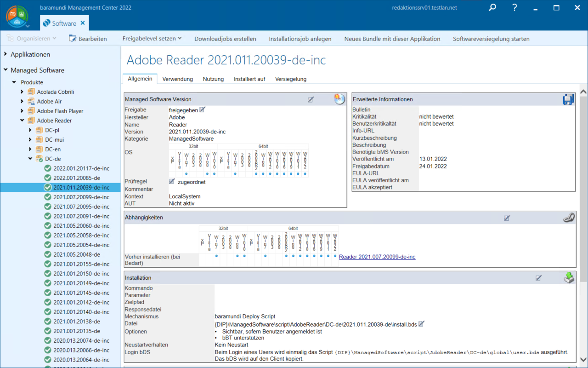Viewport: 588px width, 368px height.
Task: Expand the Adobe Flash Player node
Action: point(22,111)
